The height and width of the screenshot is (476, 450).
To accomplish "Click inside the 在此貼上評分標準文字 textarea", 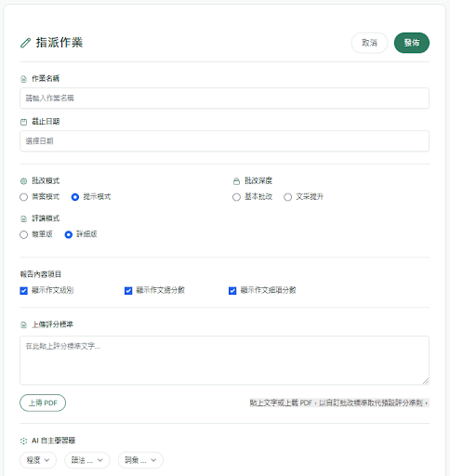I will [x=224, y=361].
